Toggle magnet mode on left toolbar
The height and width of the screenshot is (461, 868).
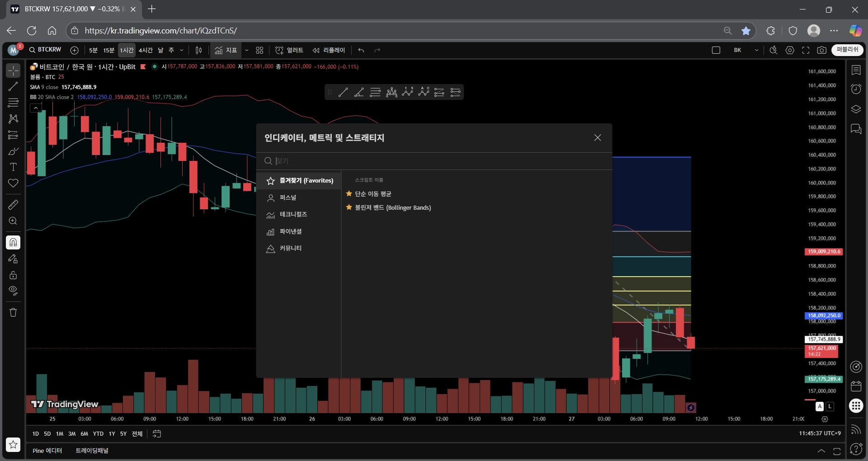click(x=13, y=243)
